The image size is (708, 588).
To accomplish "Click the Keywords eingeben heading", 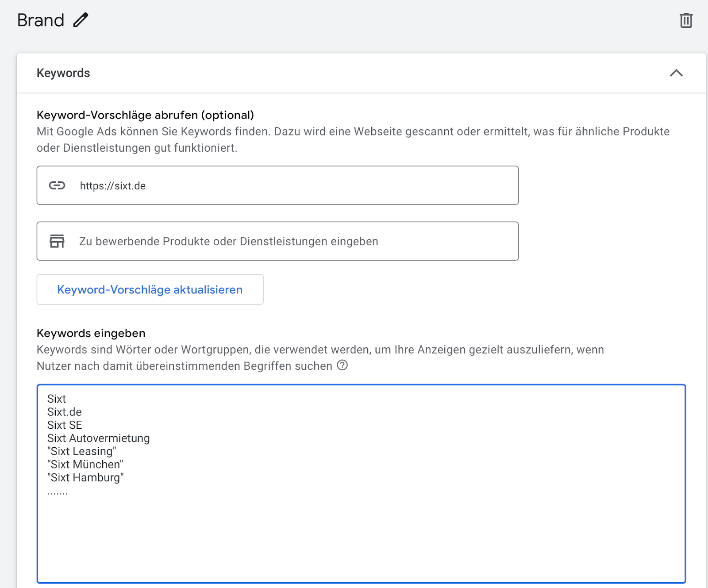I will pos(91,333).
